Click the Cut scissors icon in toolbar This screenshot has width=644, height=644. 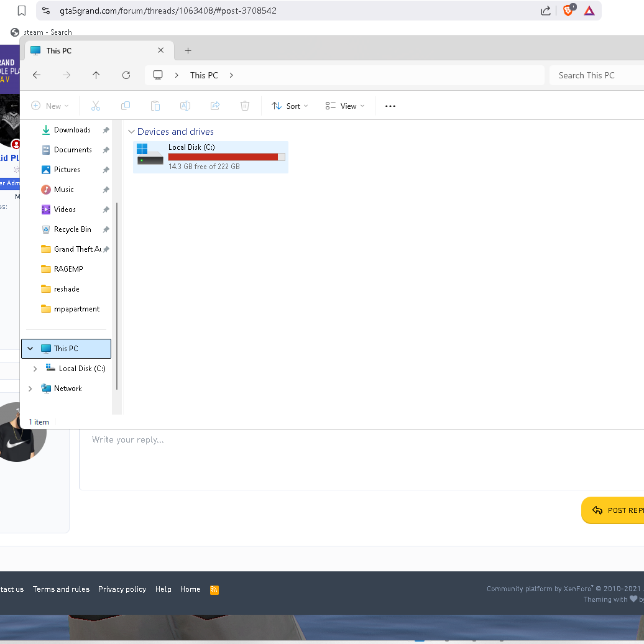click(x=96, y=106)
